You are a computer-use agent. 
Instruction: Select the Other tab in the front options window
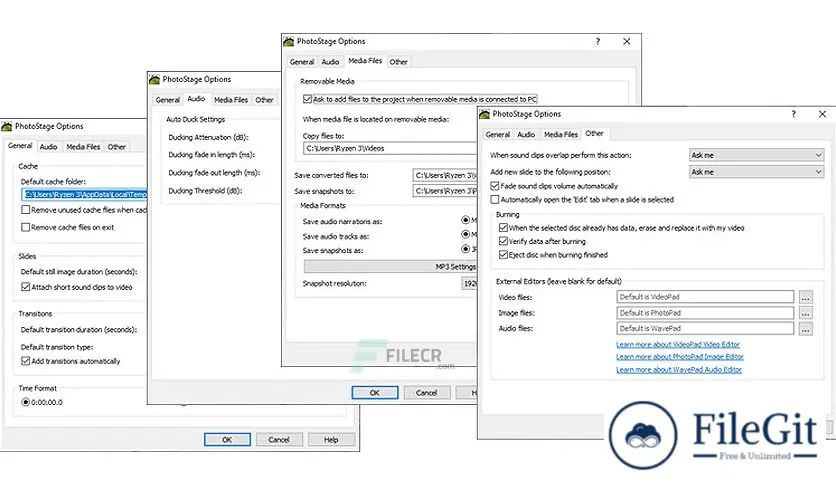coord(594,133)
